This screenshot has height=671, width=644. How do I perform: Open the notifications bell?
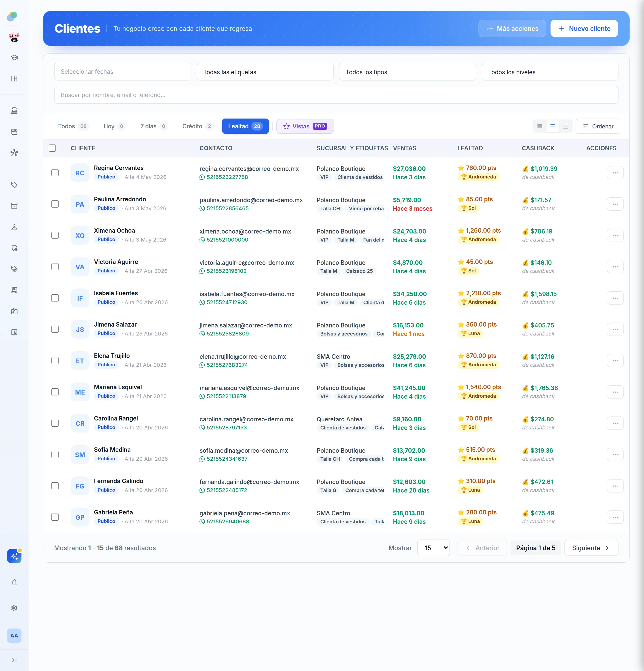tap(14, 582)
